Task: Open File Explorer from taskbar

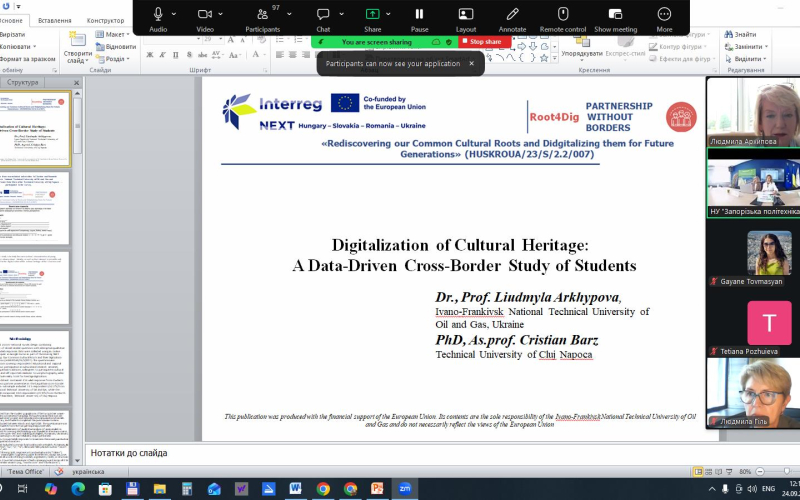Action: [159, 489]
